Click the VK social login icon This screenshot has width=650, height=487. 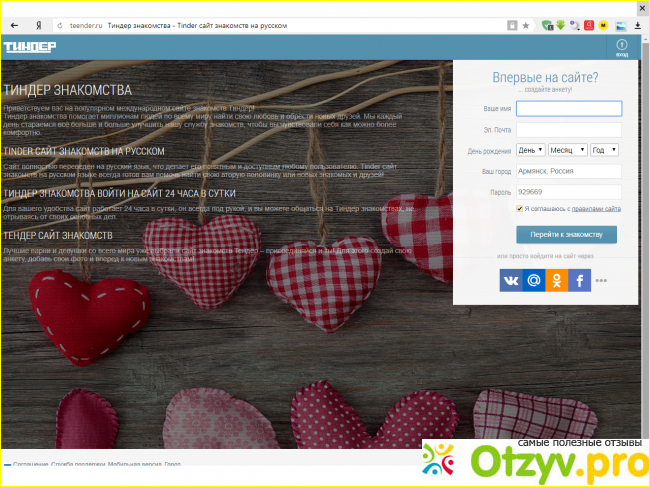pos(512,281)
